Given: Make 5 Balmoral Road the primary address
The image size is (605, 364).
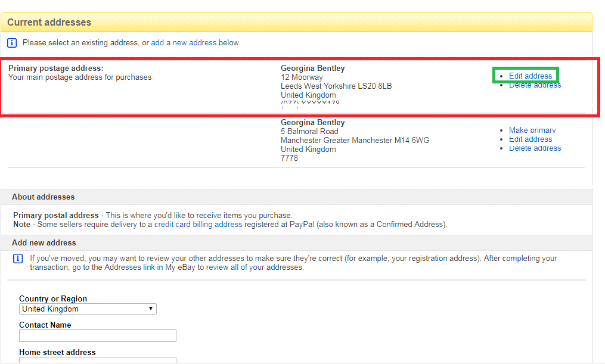Looking at the screenshot, I should pos(532,130).
